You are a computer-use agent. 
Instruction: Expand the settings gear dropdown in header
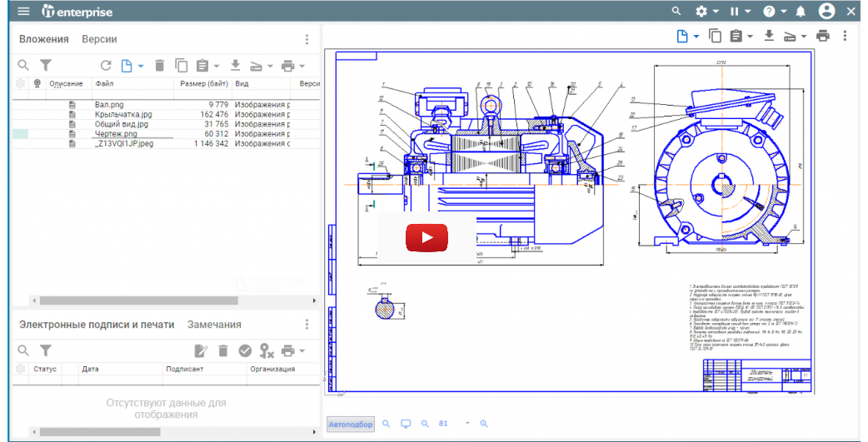tap(706, 12)
